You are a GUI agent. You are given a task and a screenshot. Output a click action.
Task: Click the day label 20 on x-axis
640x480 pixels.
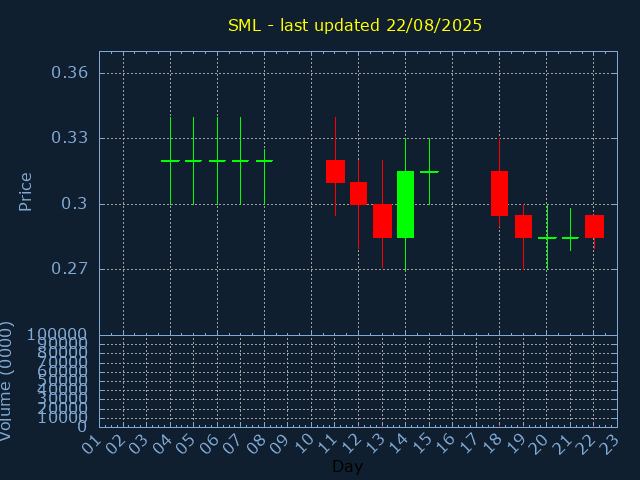point(539,444)
